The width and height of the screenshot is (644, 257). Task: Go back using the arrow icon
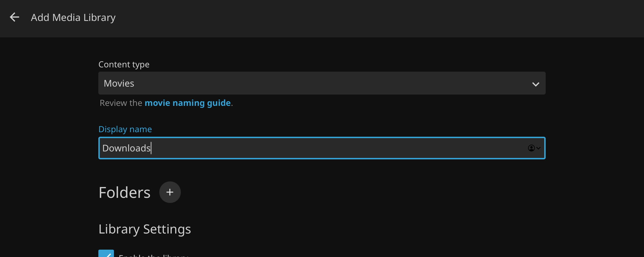coord(14,17)
